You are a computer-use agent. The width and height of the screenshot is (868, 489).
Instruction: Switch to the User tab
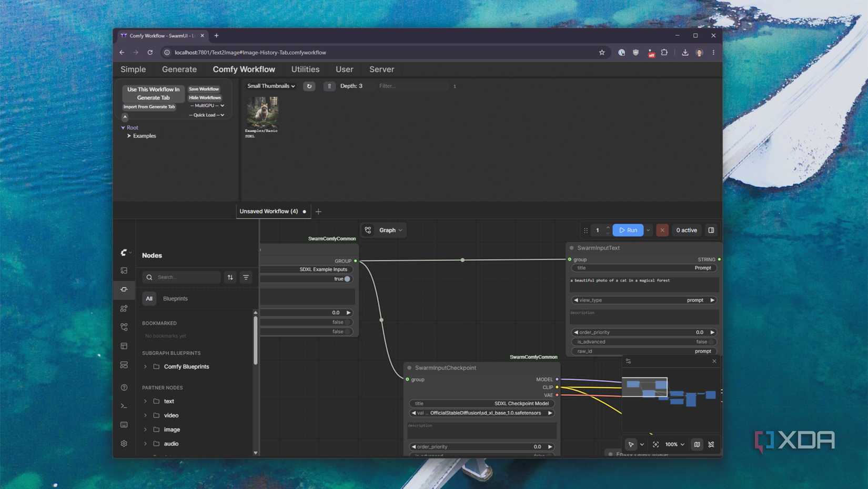point(345,69)
